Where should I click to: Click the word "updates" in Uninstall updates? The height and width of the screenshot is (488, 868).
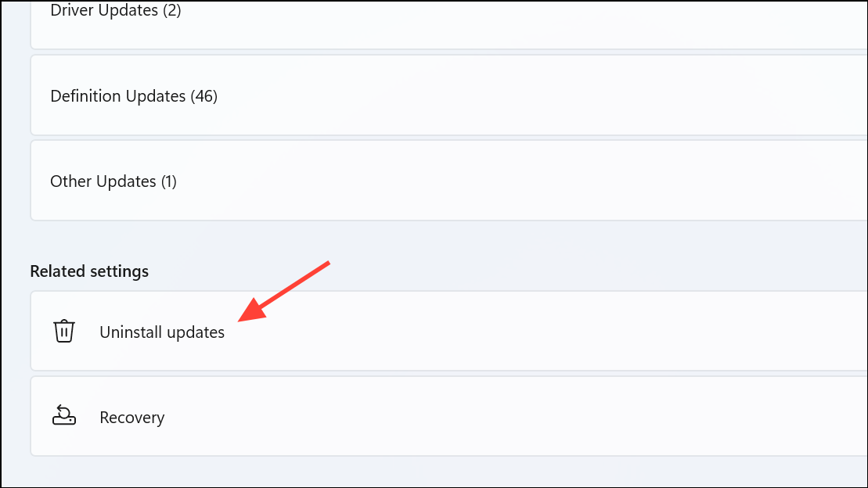(196, 332)
